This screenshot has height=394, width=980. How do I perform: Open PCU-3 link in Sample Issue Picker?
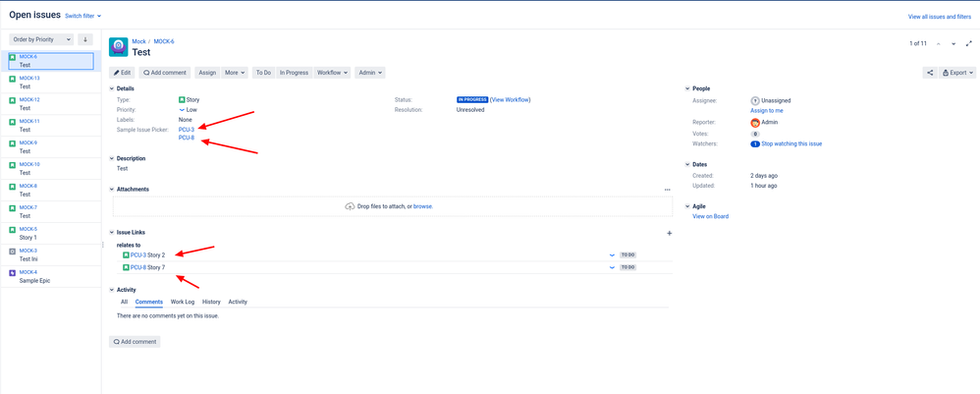(187, 130)
